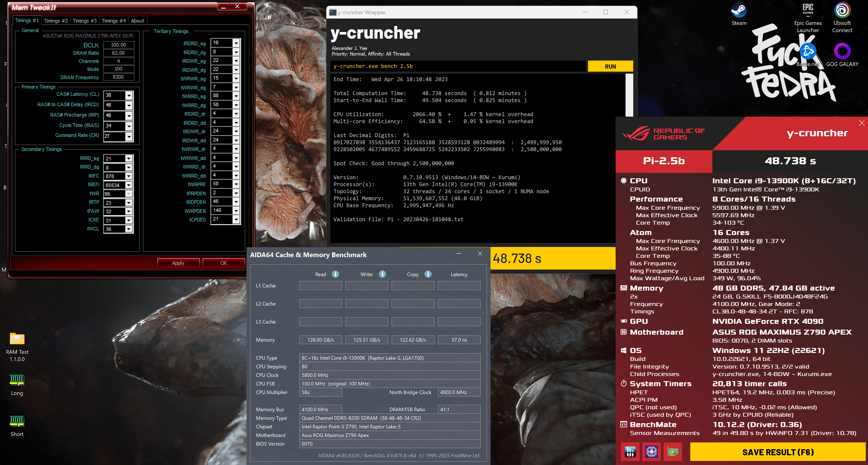Screen dimensions: 868x465
Task: Click the y-cruncher Wrapper title bar icon
Action: coord(333,12)
